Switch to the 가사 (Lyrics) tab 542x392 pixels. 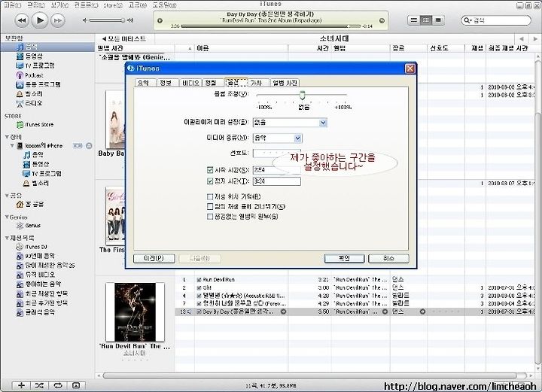(256, 83)
